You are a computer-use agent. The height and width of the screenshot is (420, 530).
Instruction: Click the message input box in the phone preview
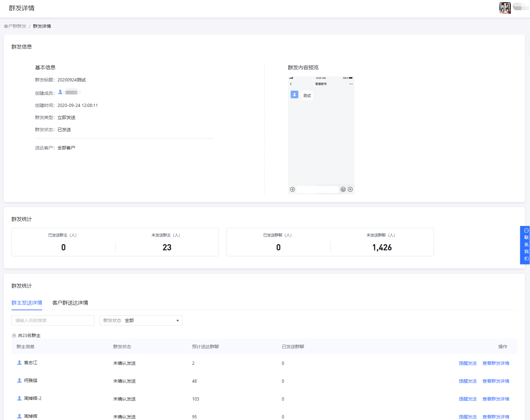tap(317, 190)
